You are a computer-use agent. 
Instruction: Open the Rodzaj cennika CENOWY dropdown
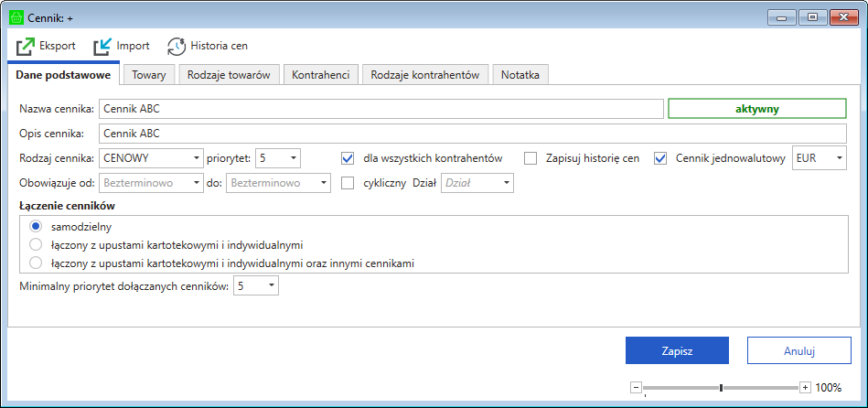pyautogui.click(x=151, y=158)
